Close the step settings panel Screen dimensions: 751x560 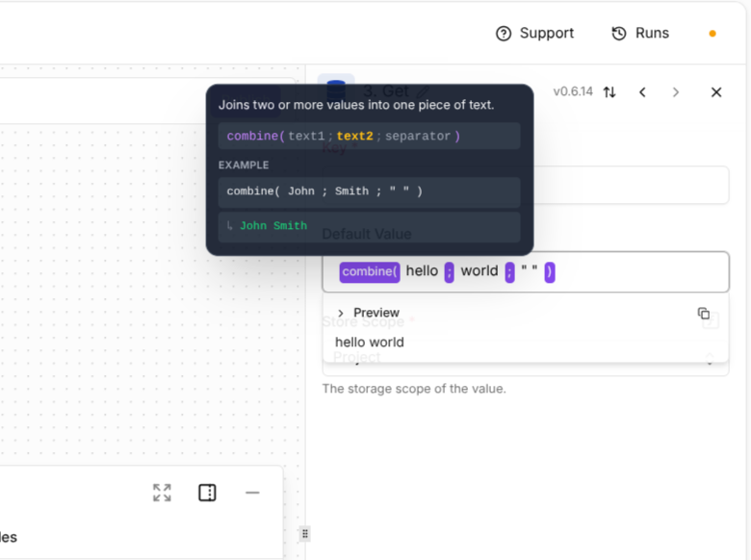tap(716, 92)
